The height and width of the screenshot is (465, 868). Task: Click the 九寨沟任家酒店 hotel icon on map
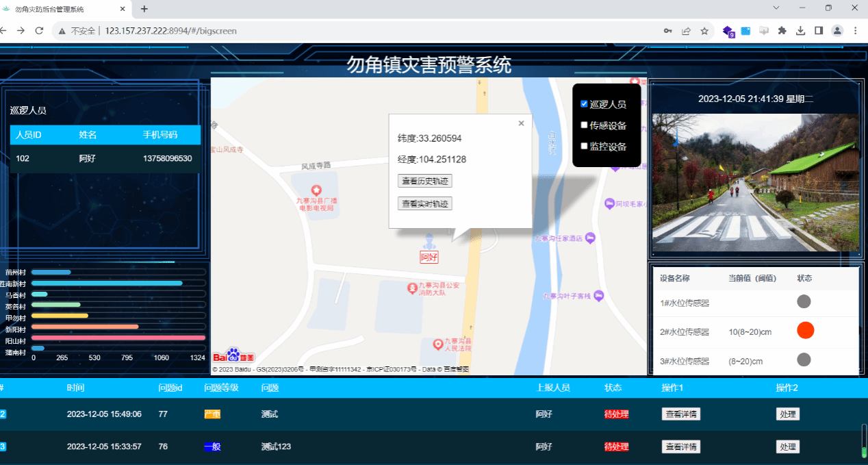[591, 238]
